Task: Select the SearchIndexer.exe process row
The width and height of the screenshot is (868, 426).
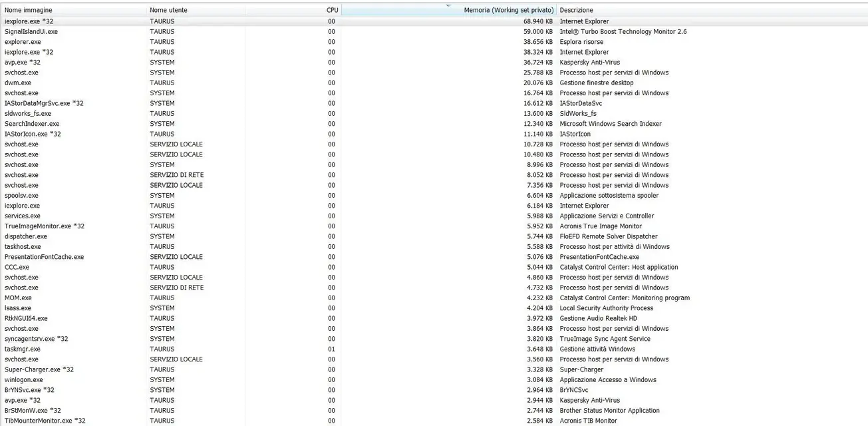Action: pyautogui.click(x=32, y=124)
